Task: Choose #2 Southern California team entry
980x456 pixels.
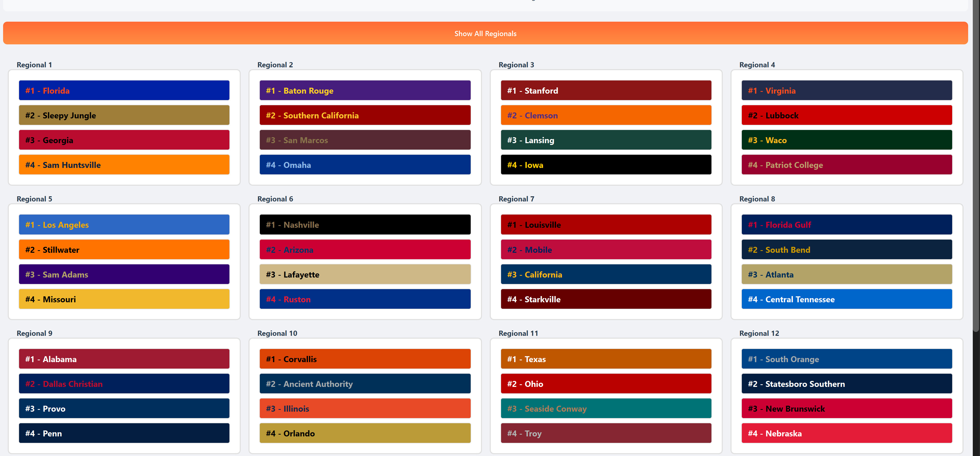Action: coord(365,115)
